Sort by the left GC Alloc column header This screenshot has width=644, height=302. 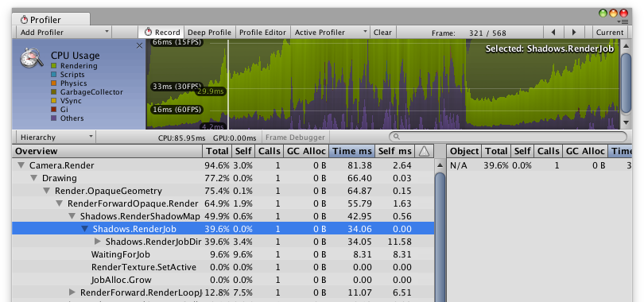click(306, 152)
